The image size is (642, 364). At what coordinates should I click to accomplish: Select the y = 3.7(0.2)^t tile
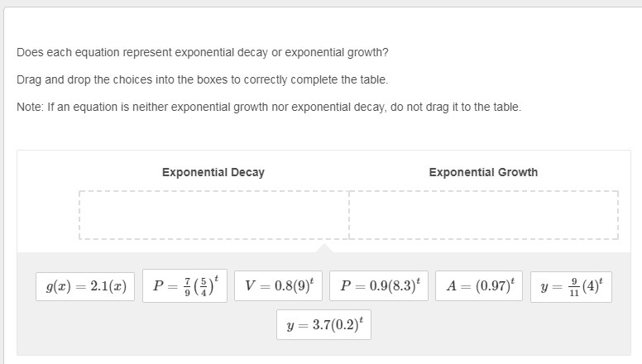pos(323,325)
